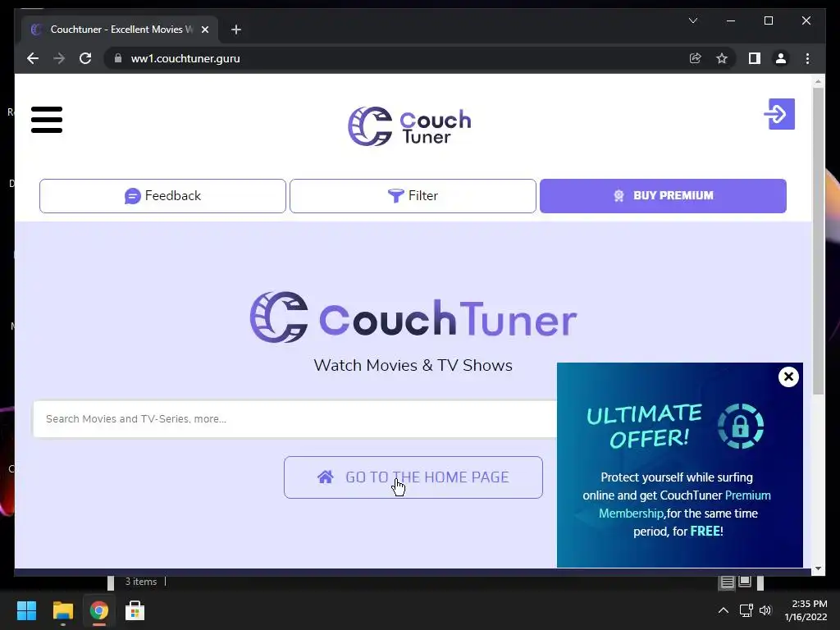Bookmark this tab with star icon
Image resolution: width=840 pixels, height=630 pixels.
point(722,58)
